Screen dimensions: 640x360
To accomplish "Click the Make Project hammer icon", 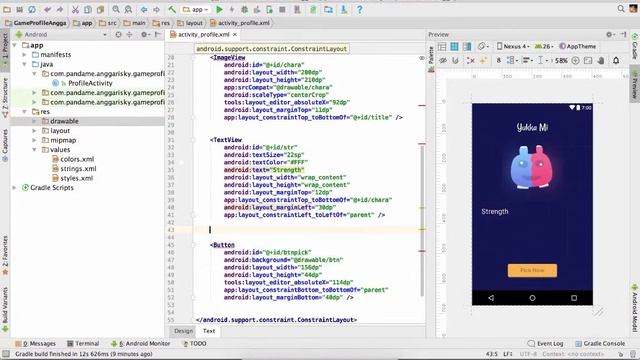I will click(172, 9).
